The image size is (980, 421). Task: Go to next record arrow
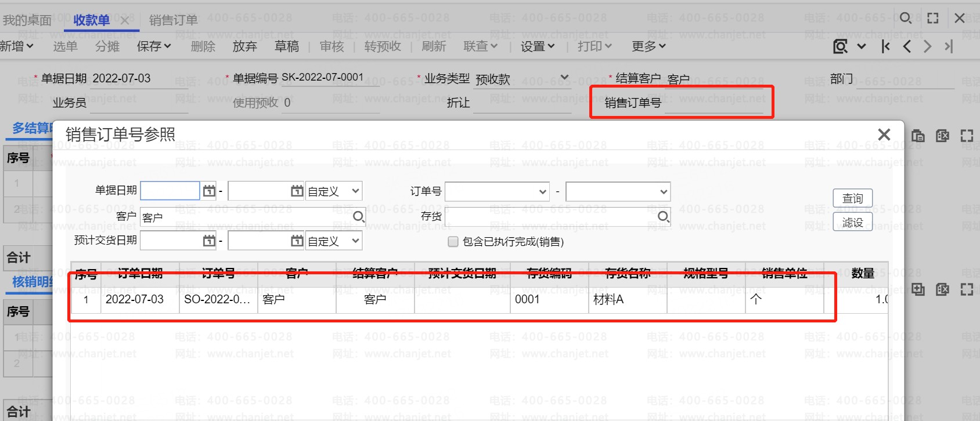[x=927, y=46]
